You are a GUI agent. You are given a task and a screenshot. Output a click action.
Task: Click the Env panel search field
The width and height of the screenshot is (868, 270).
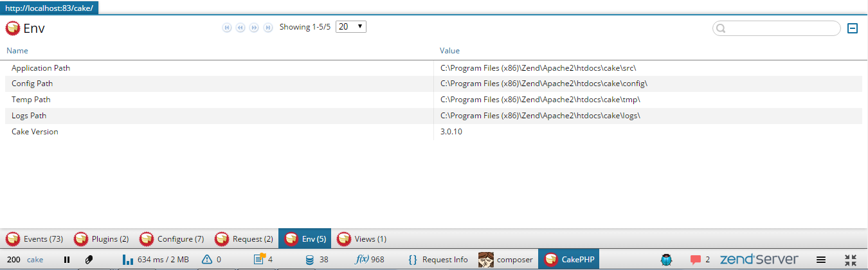[776, 28]
